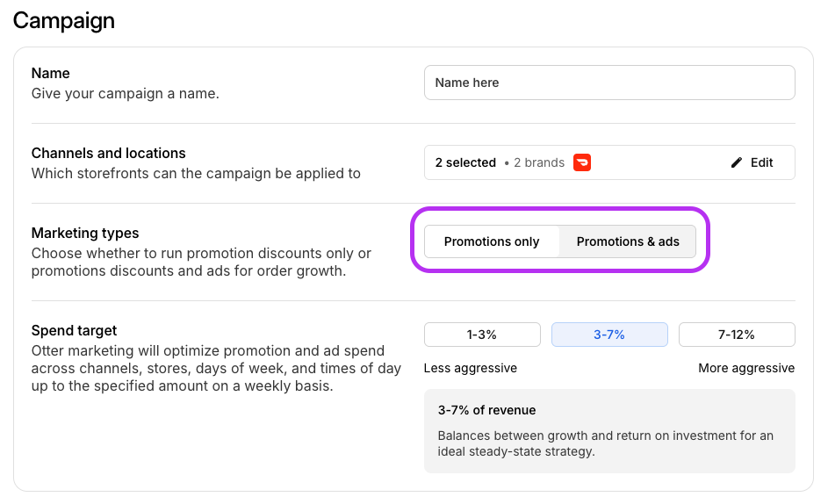Choose the 3-7% spend target
This screenshot has height=504, width=828.
pos(609,335)
